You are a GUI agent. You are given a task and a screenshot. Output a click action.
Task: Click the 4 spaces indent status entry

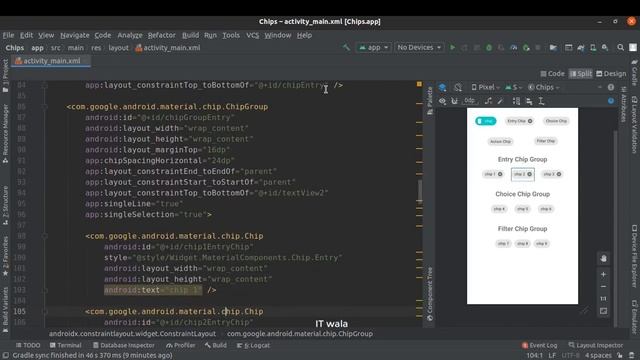(x=598, y=356)
